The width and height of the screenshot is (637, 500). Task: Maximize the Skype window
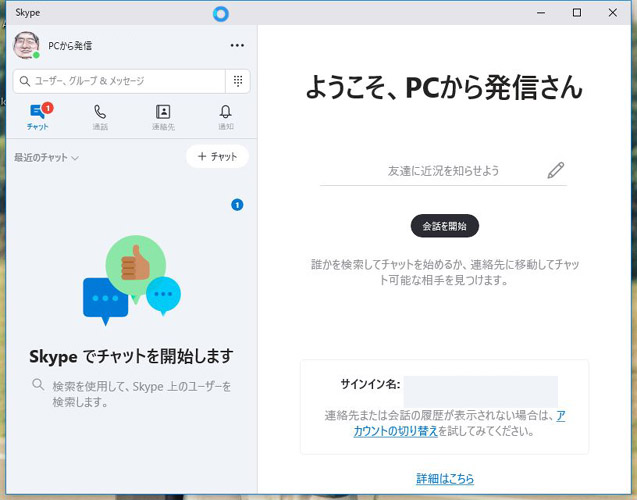(x=576, y=13)
